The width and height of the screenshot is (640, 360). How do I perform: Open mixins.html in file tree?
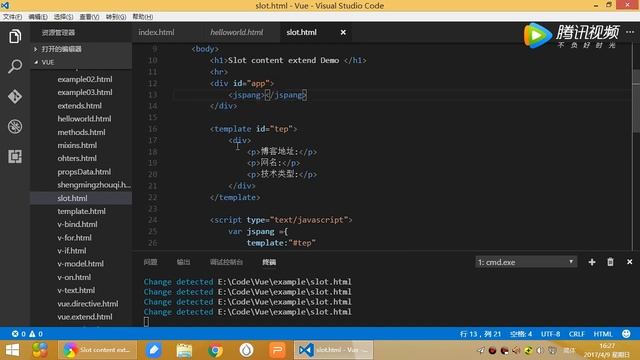click(77, 145)
